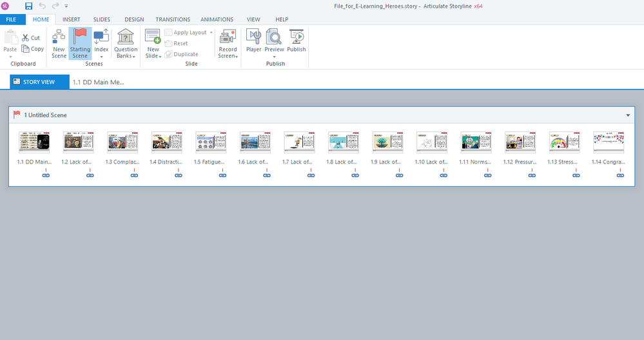The image size is (644, 340).
Task: Click the link icon under slide 1.14
Action: 620,175
